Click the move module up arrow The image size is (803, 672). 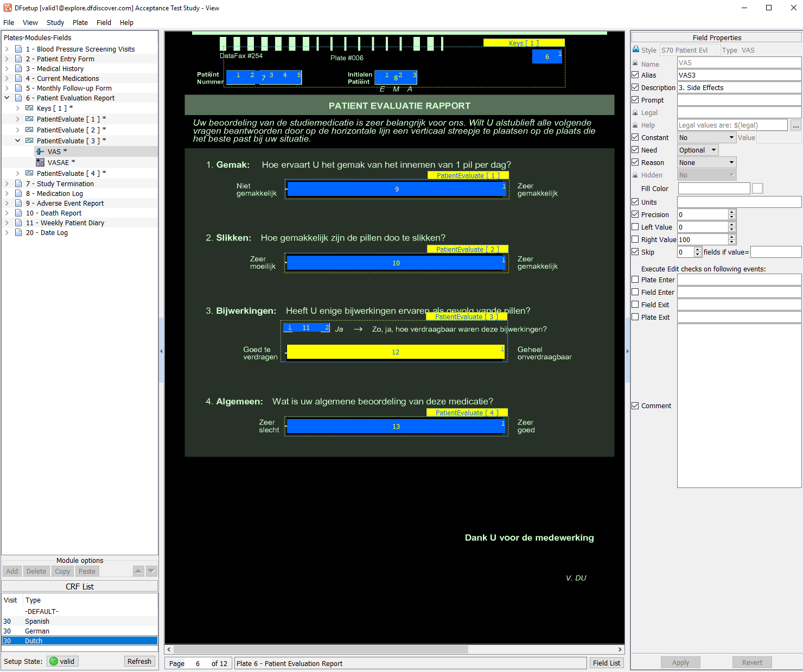(138, 571)
